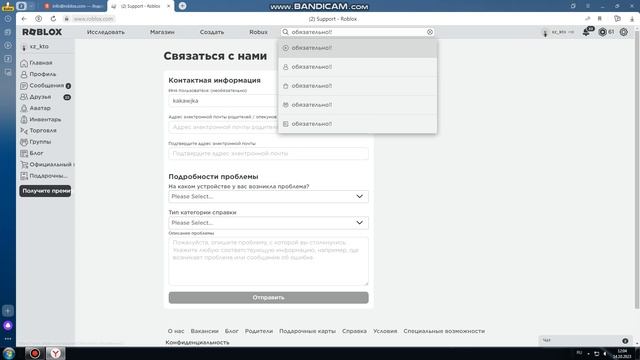Viewport: 640px width, 360px height.
Task: Open Официальный магазин in the sidebar
Action: pyautogui.click(x=46, y=164)
